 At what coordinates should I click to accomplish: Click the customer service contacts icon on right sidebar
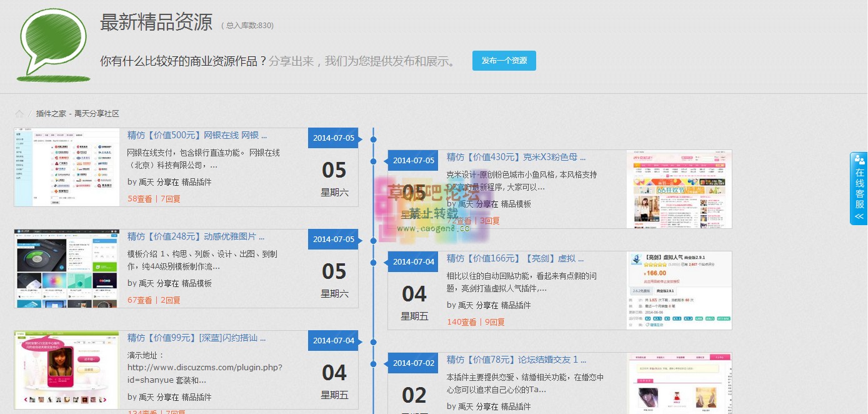click(859, 160)
